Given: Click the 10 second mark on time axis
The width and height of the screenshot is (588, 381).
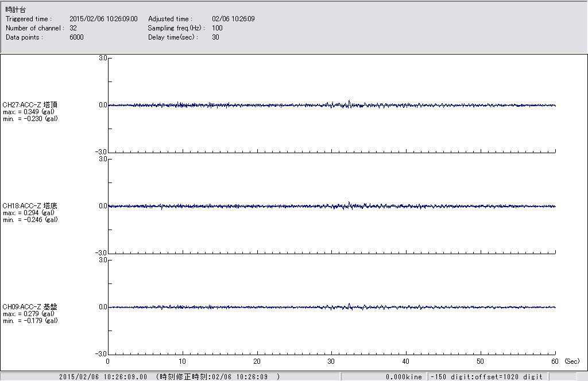Looking at the screenshot, I should 182,361.
